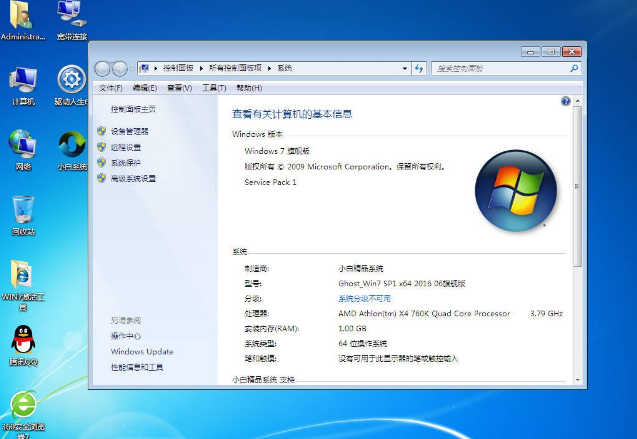Image resolution: width=637 pixels, height=439 pixels.
Task: Open the 驱动人生 gear desktop icon
Action: 70,81
